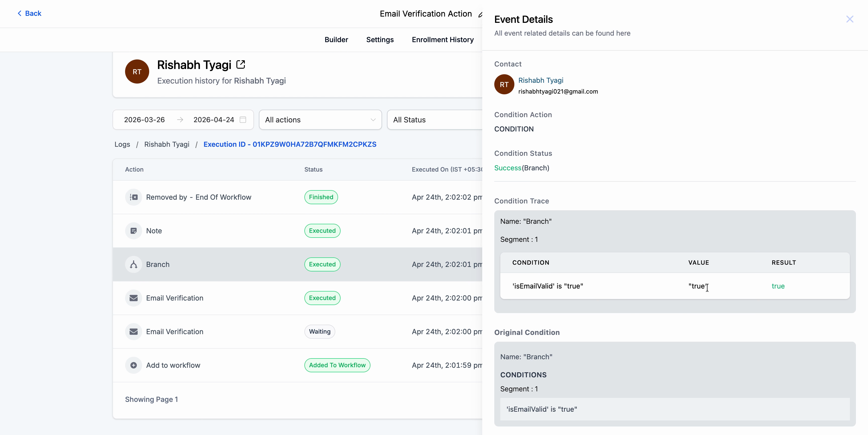Open the Enrollment History tab

[x=443, y=40]
